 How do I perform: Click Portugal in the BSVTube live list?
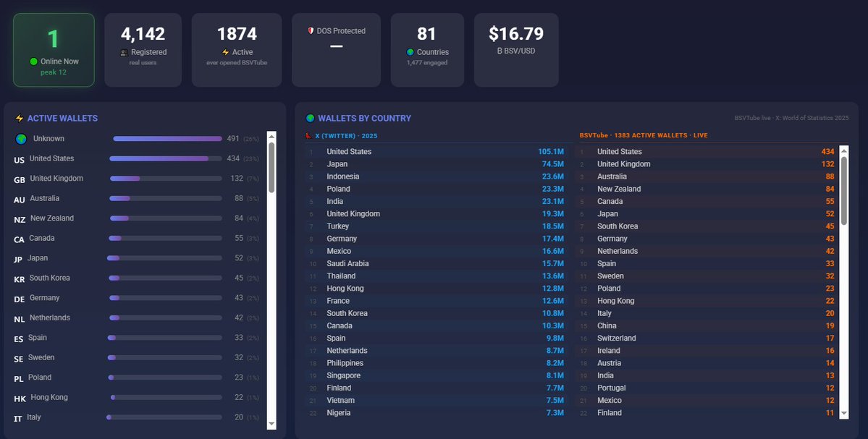[612, 388]
